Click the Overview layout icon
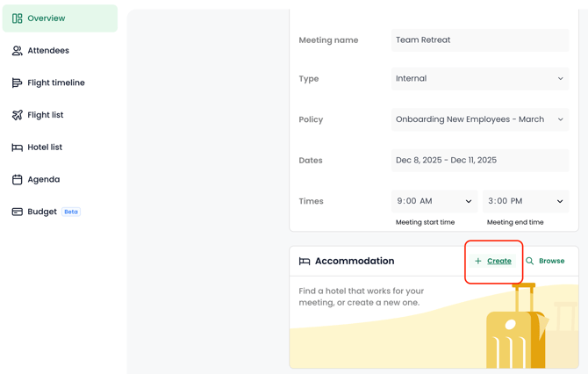 [17, 18]
